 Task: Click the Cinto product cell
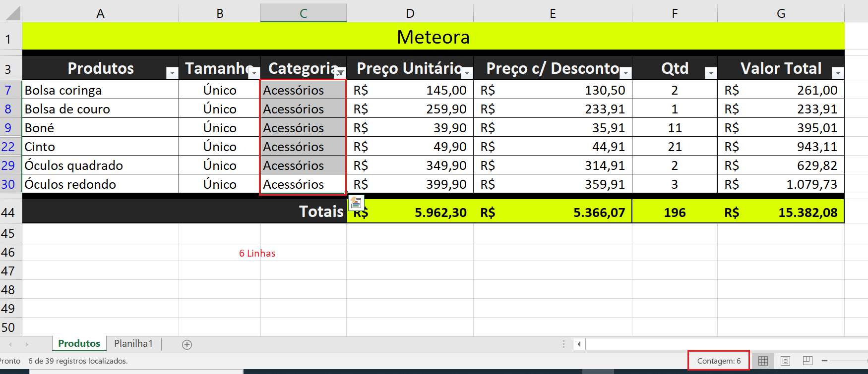tap(100, 147)
